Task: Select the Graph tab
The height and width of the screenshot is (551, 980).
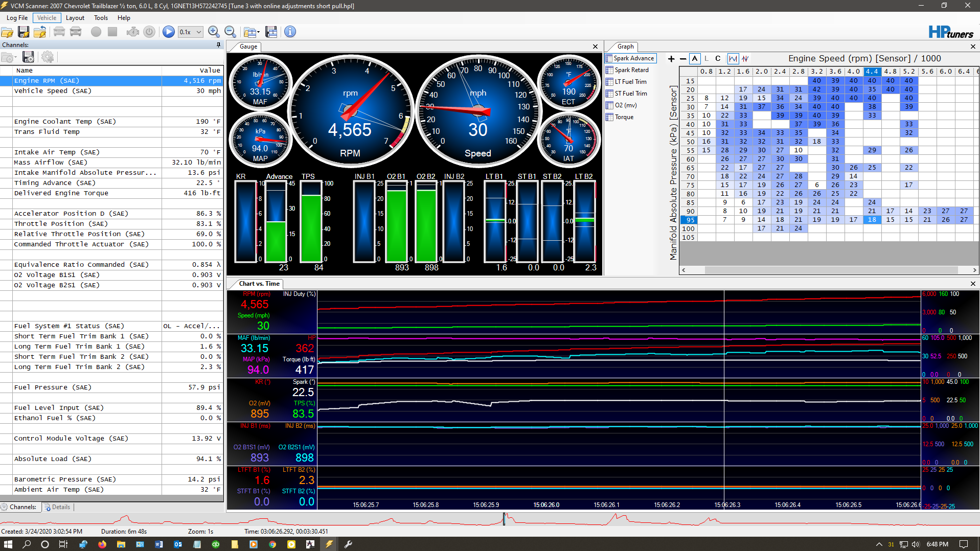Action: (x=625, y=47)
